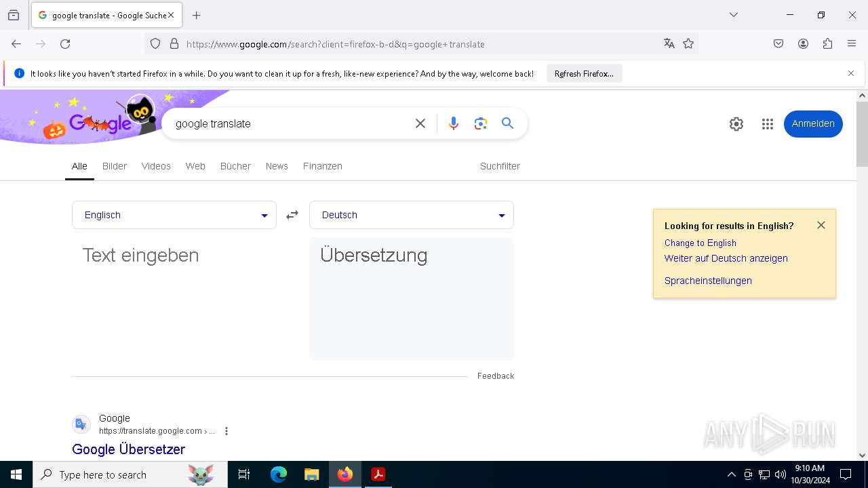
Task: Switch to Bilder tab
Action: [x=115, y=166]
